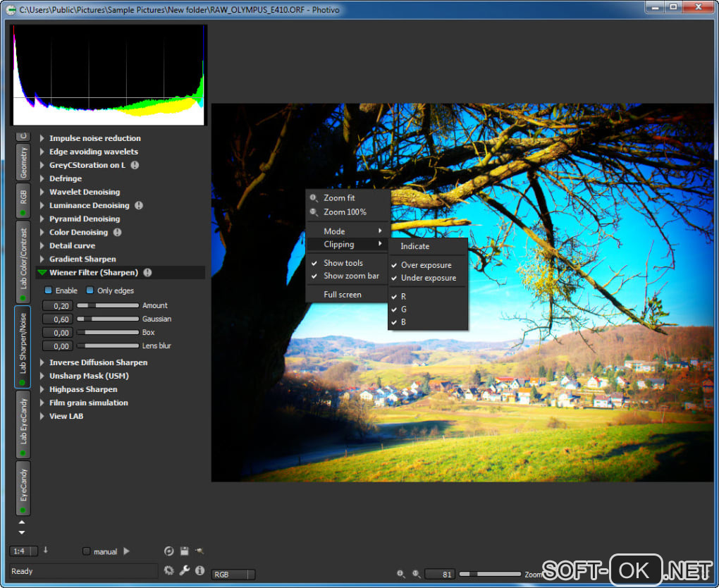Click Zoom fit icon in context menu
This screenshot has height=588, width=719.
point(314,198)
